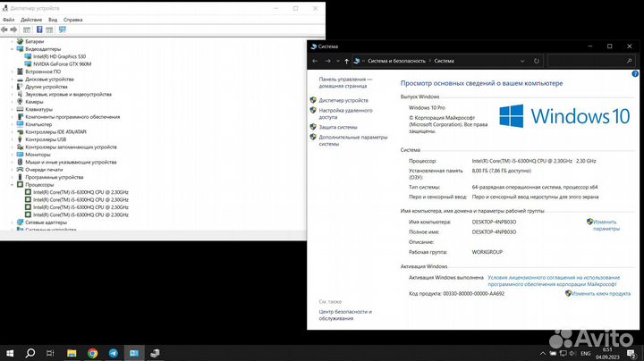Click the scan for hardware changes monitor icon
The width and height of the screenshot is (644, 361).
coord(63,29)
